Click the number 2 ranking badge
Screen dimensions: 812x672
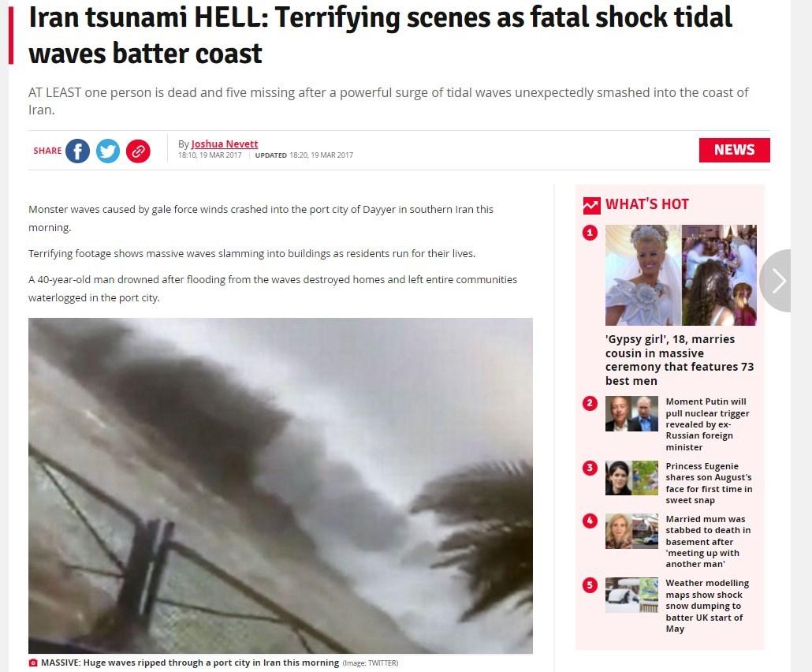pos(590,403)
